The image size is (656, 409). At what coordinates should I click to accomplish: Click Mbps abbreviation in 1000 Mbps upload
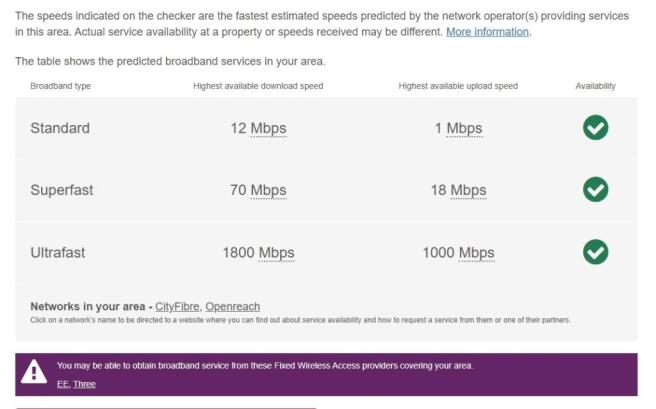tap(477, 253)
